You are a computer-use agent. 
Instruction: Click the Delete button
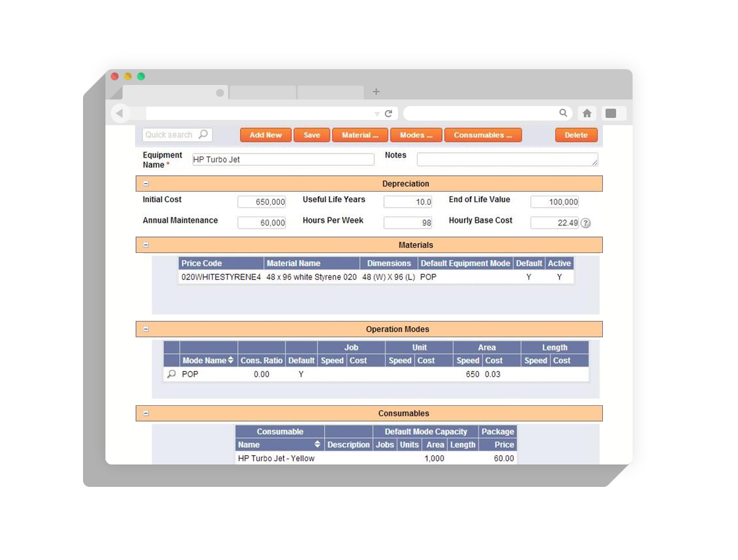point(576,135)
